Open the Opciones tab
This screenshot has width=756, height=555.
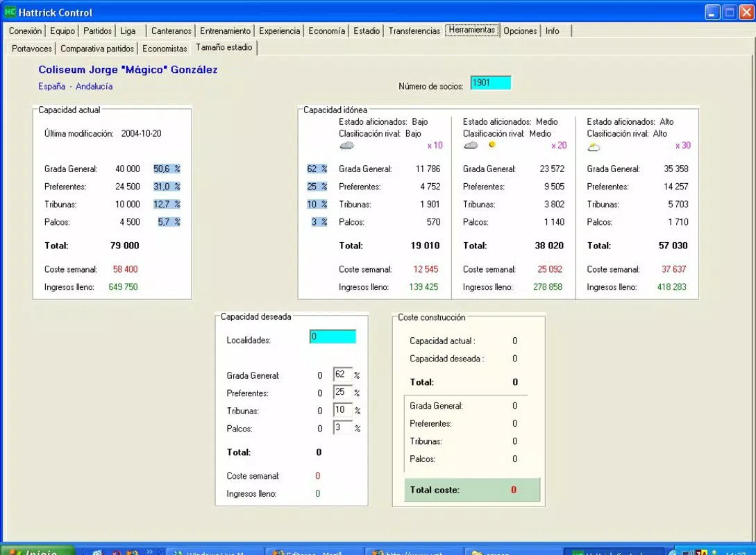520,31
